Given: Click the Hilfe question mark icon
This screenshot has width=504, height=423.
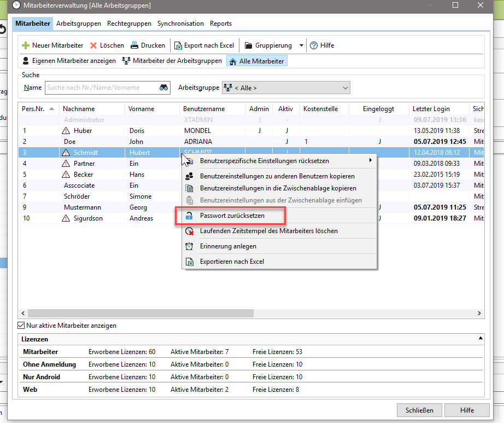Looking at the screenshot, I should click(313, 45).
